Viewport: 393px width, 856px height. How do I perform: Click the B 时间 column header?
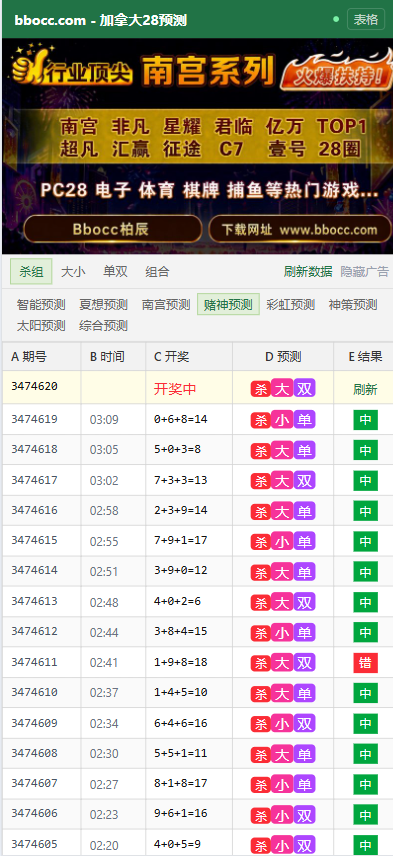coord(113,356)
